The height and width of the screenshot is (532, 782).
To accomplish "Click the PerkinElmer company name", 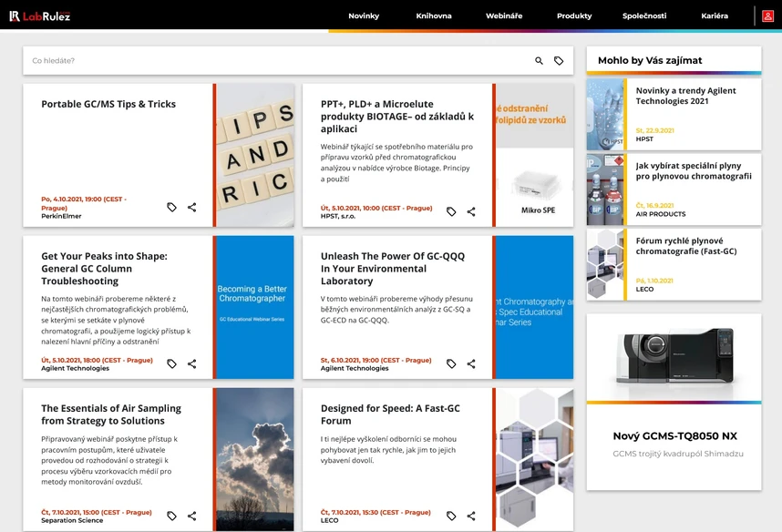I will (x=61, y=217).
